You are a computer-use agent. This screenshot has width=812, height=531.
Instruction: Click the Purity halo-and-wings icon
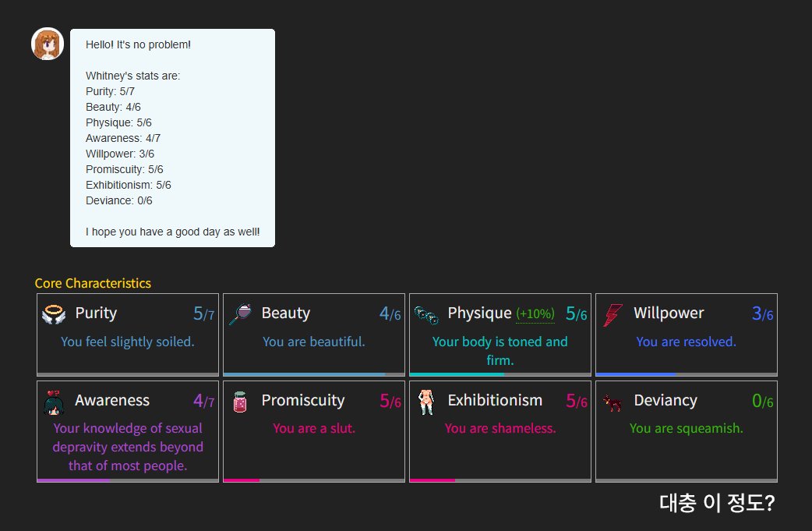click(54, 314)
